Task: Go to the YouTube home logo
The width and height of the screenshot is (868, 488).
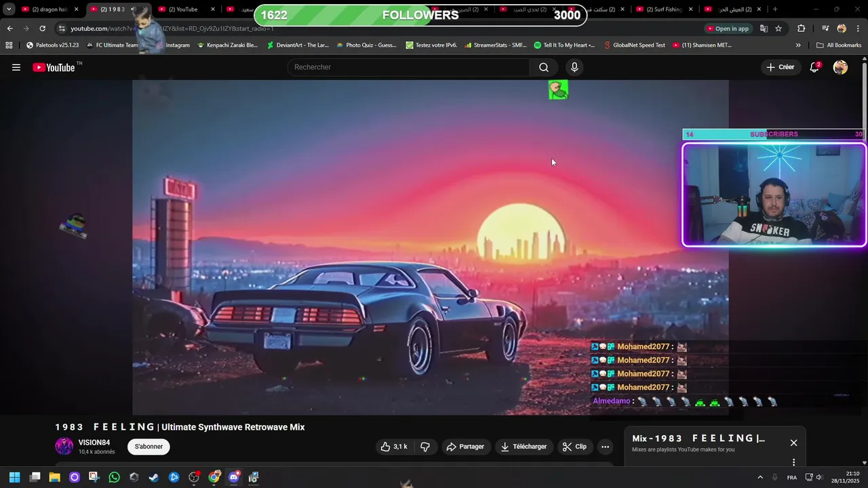Action: [54, 67]
